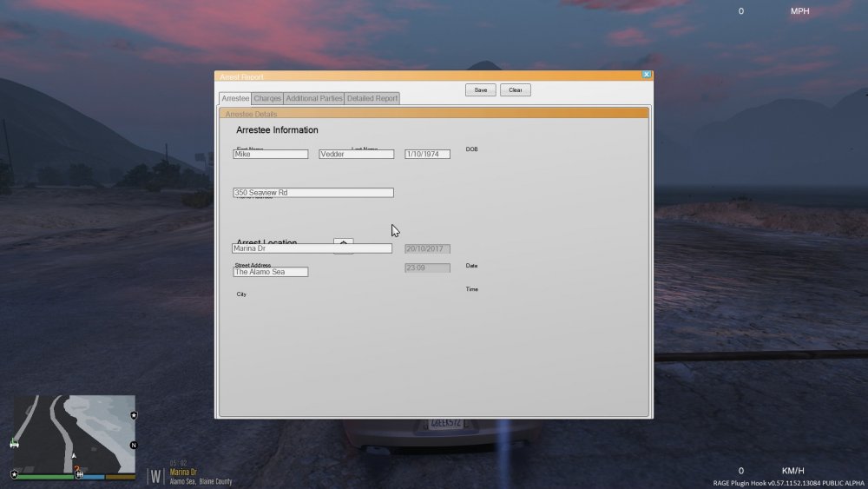Click the arrest time field 23:09
Image resolution: width=868 pixels, height=489 pixels.
point(427,268)
